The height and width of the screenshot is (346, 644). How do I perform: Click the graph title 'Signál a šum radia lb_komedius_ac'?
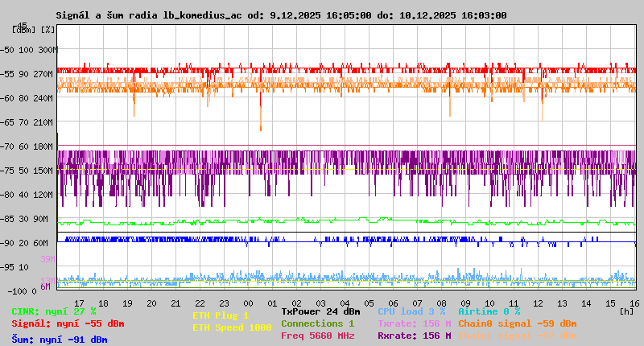pos(149,15)
